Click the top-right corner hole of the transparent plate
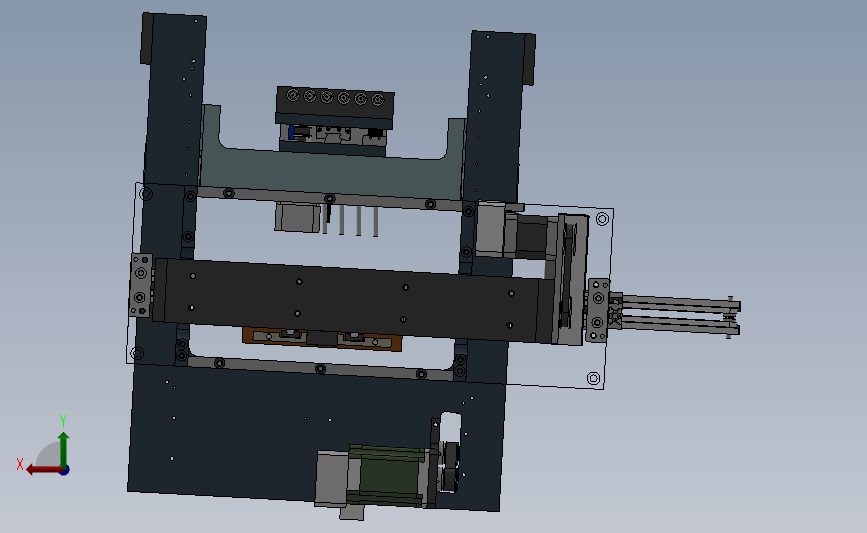 click(x=602, y=220)
